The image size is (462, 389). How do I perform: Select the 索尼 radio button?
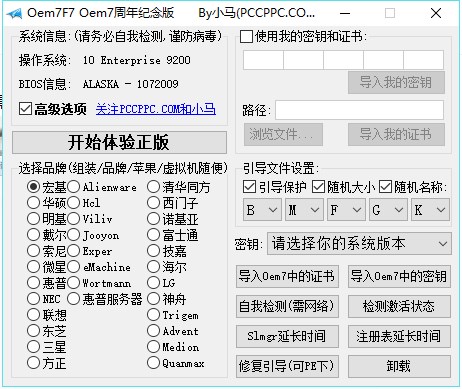[33, 251]
